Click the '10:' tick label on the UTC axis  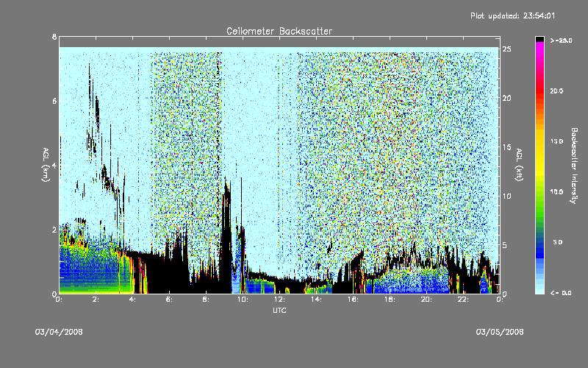(243, 300)
